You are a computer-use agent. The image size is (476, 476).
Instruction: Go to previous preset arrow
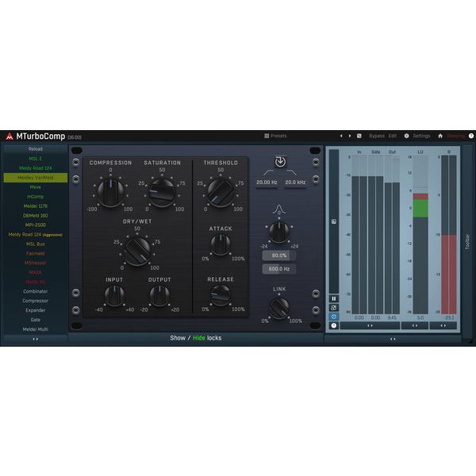(341, 136)
